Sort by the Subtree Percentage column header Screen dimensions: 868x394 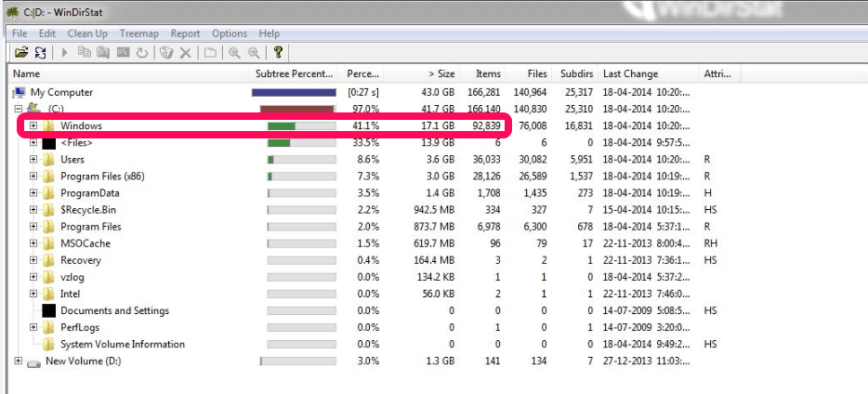click(295, 73)
